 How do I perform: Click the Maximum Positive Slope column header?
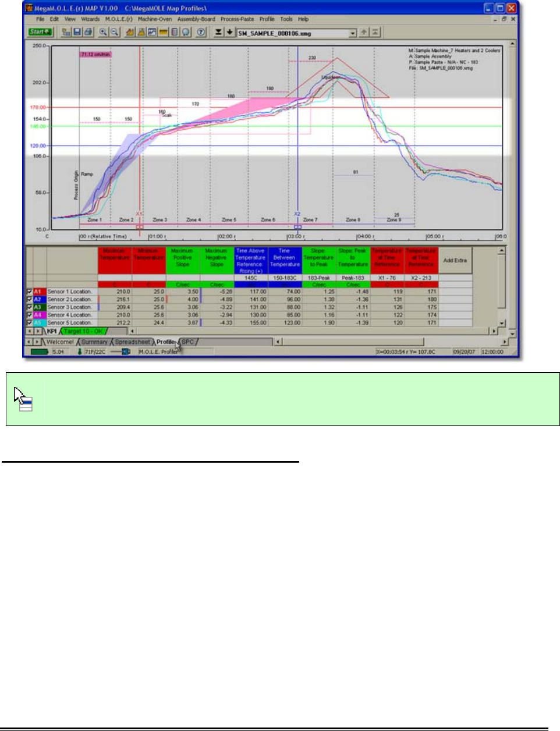183,260
